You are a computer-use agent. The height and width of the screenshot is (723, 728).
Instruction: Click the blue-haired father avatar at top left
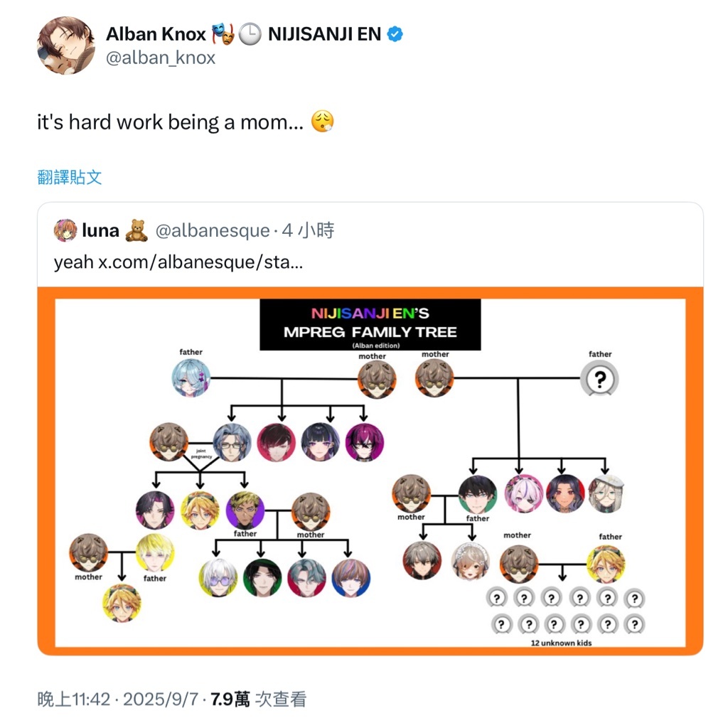[191, 378]
